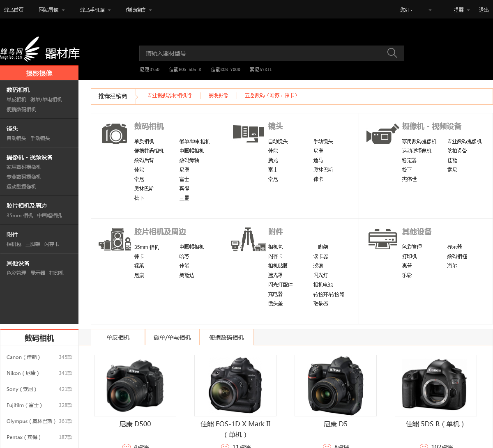
Task: Click sidebar link 手动镜头
Action: tap(40, 138)
